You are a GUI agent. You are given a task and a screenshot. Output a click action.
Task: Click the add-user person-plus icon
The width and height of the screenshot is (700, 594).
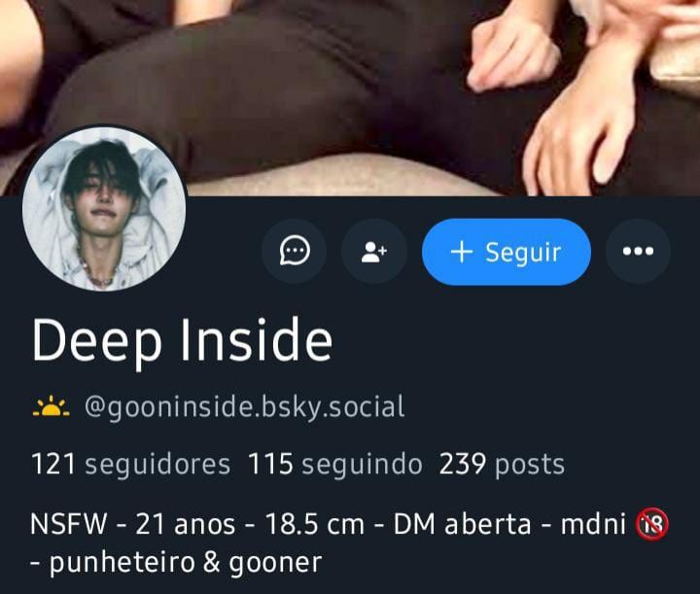[x=374, y=251]
